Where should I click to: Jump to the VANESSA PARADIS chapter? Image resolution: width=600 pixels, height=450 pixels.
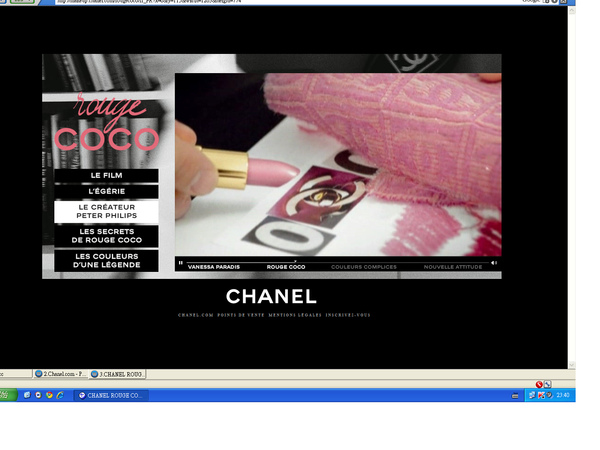coord(214,267)
